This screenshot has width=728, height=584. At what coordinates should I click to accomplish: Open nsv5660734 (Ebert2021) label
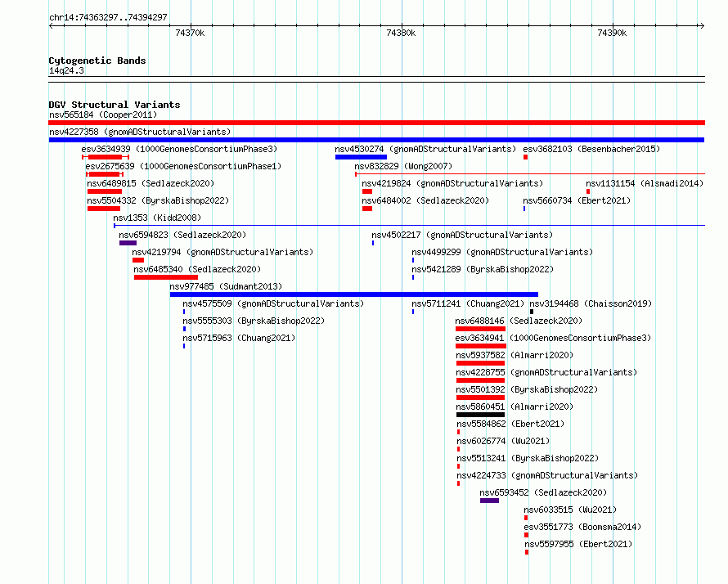tap(577, 200)
